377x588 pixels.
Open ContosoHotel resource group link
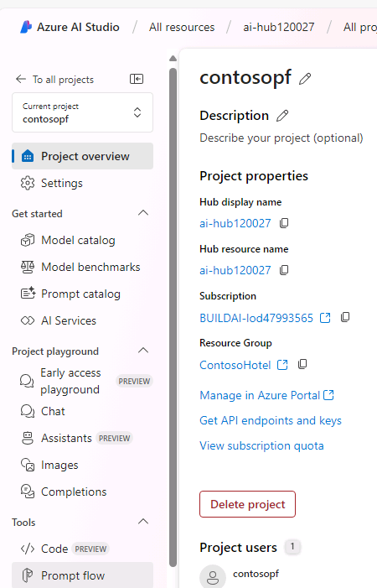click(x=235, y=365)
